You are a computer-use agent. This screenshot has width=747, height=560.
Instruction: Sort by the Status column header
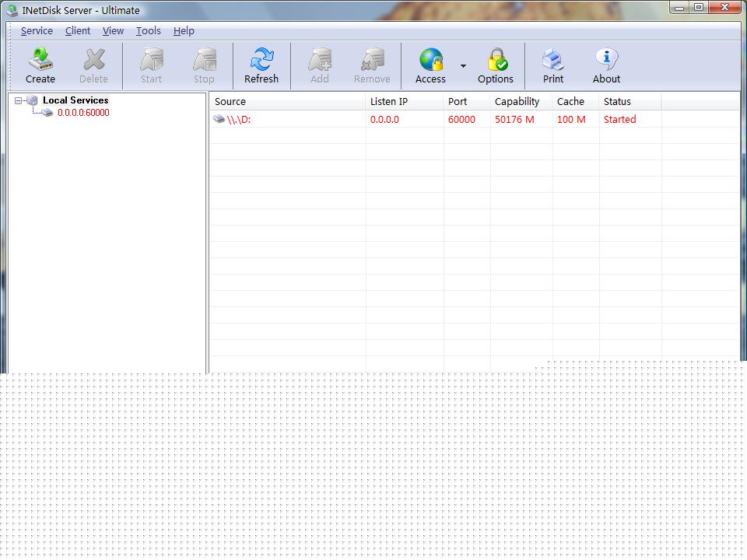click(630, 101)
